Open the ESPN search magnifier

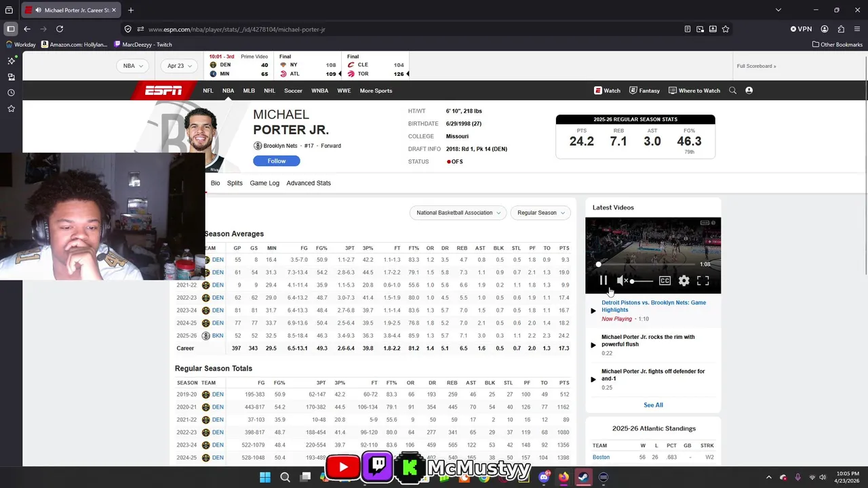coord(732,90)
